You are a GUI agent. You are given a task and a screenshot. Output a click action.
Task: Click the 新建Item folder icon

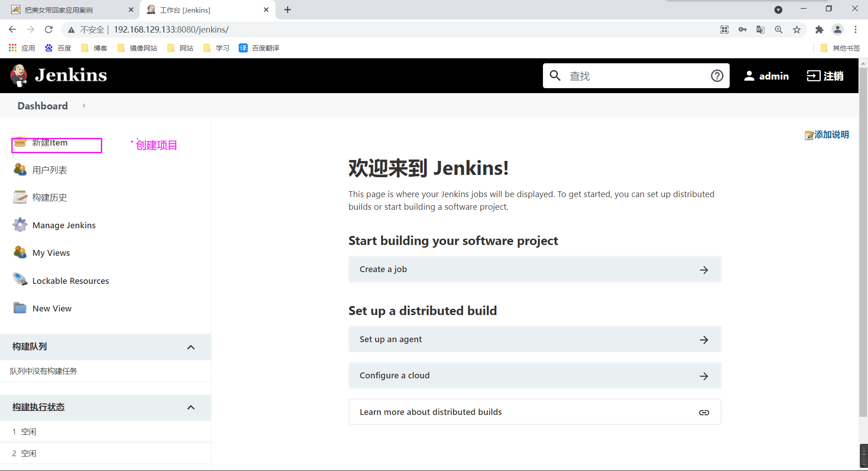pos(20,142)
